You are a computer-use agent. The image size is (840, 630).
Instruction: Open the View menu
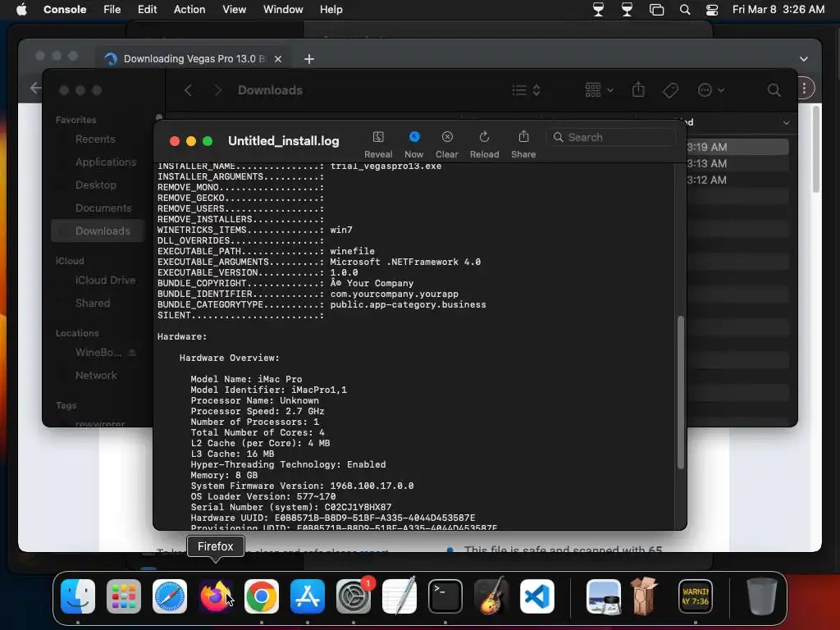234,10
